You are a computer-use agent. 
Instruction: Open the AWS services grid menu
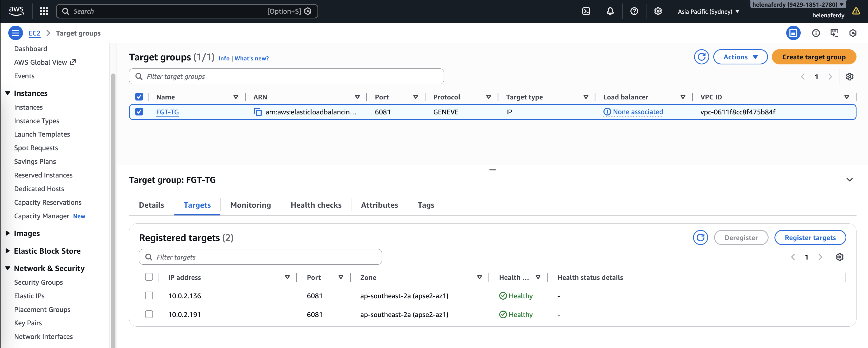(x=44, y=11)
